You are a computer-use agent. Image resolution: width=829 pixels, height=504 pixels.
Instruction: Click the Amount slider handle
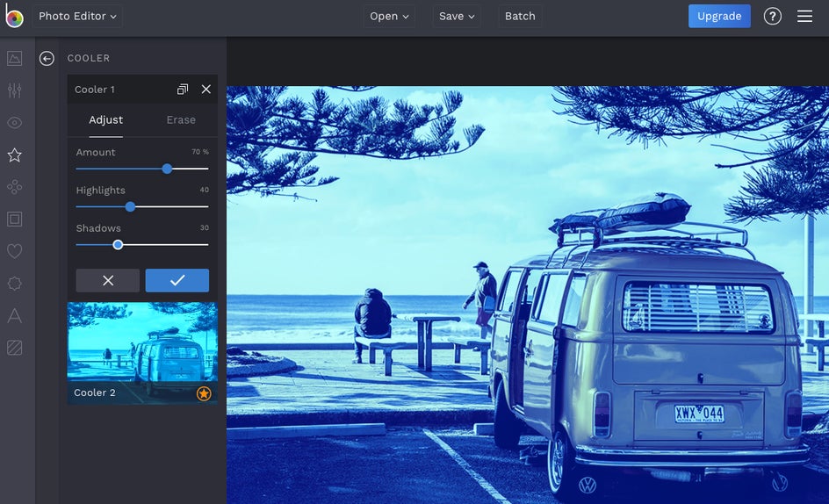tap(167, 169)
